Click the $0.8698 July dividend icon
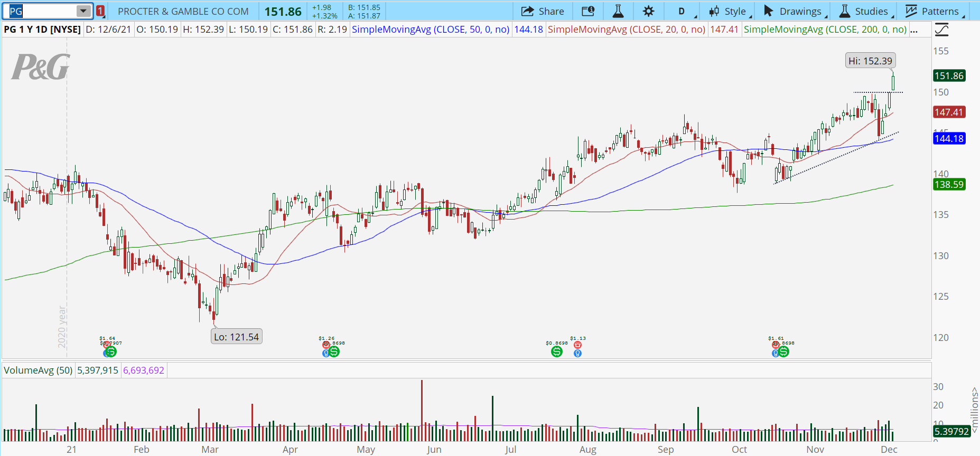This screenshot has width=980, height=456. tap(557, 351)
